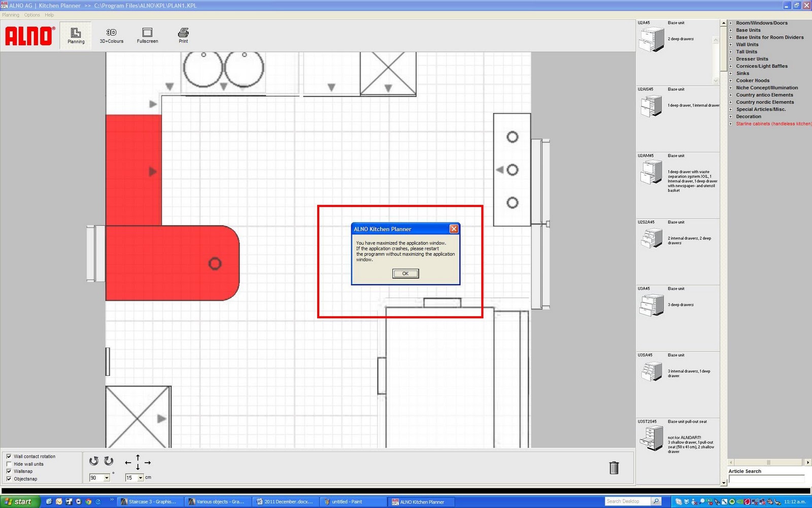The image size is (812, 508).
Task: Expand the Wall Units category
Action: coord(731,45)
